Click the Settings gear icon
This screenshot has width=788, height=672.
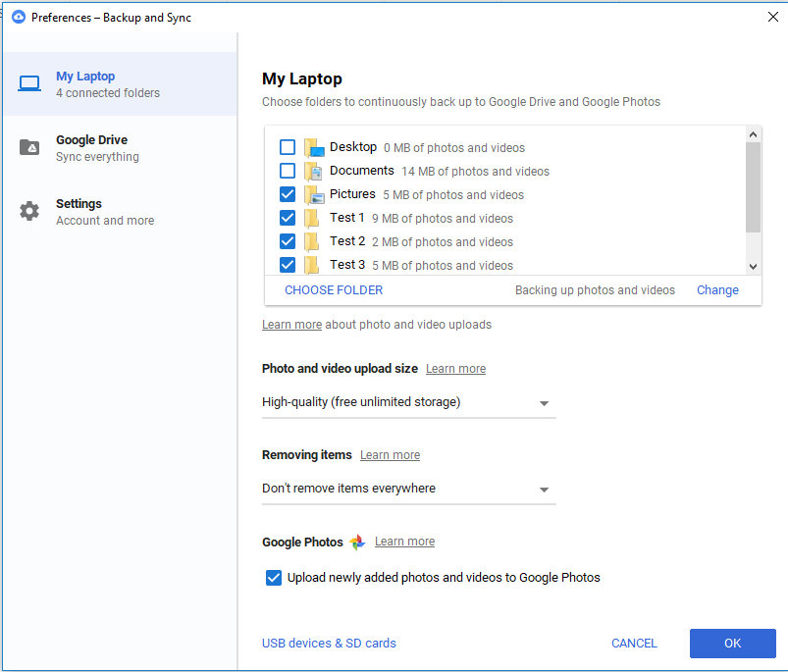click(x=29, y=211)
